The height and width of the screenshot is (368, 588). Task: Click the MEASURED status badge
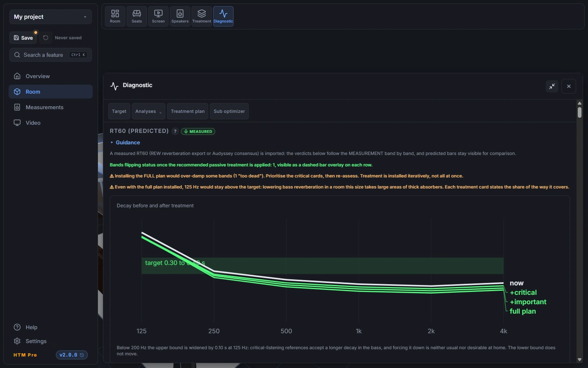click(198, 131)
